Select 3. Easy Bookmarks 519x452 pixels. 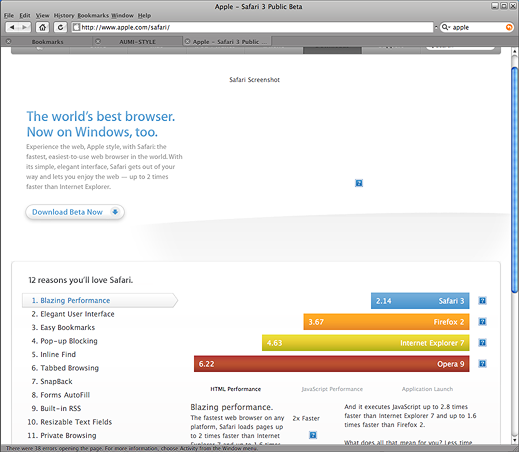pos(63,327)
